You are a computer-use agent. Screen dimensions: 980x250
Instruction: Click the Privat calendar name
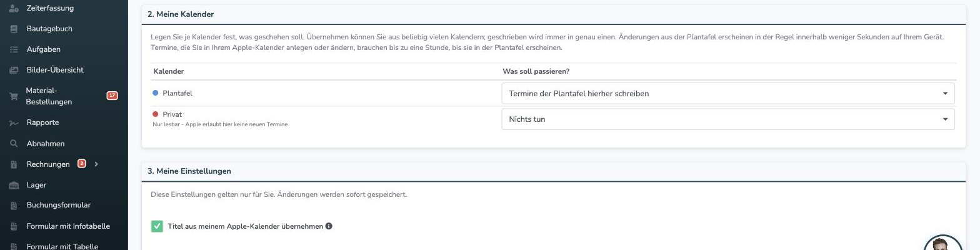point(172,114)
